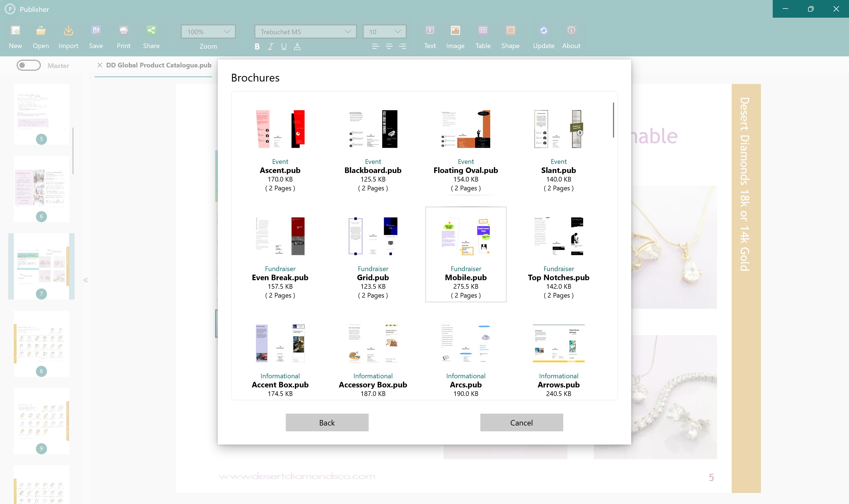Open the About dialog
The image size is (849, 504).
click(x=571, y=36)
